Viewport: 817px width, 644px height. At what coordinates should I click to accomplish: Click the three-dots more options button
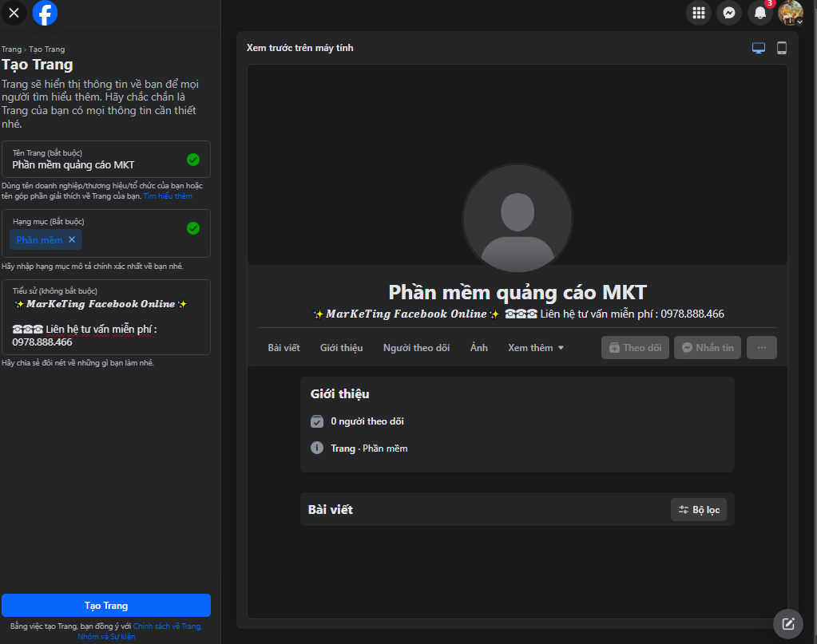click(x=761, y=348)
